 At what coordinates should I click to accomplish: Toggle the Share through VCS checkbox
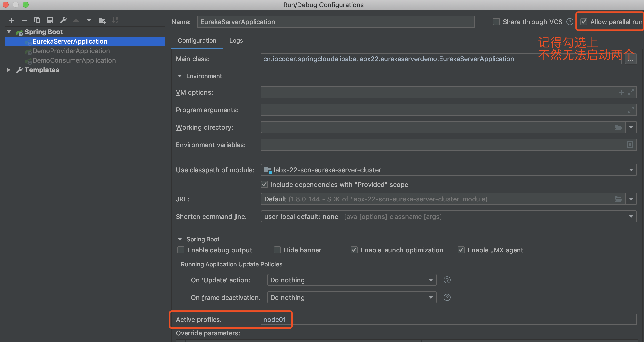[x=496, y=22]
